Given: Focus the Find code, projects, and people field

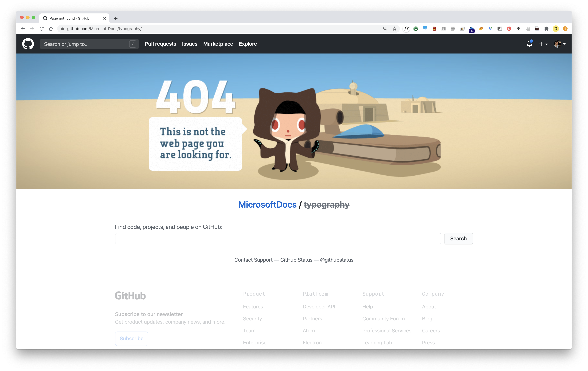Looking at the screenshot, I should click(x=278, y=238).
